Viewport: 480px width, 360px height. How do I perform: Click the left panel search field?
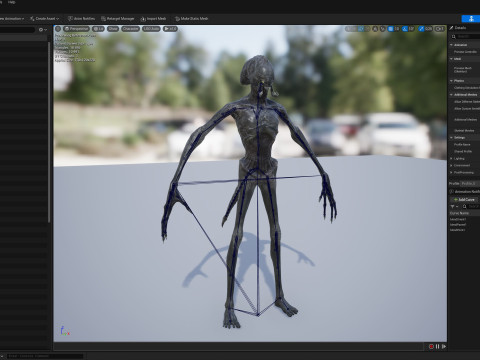[x=17, y=30]
